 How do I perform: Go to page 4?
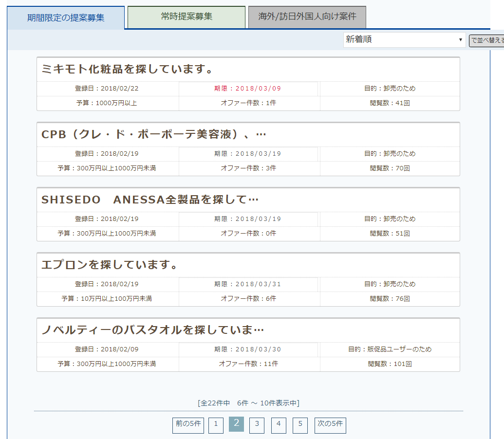[279, 425]
